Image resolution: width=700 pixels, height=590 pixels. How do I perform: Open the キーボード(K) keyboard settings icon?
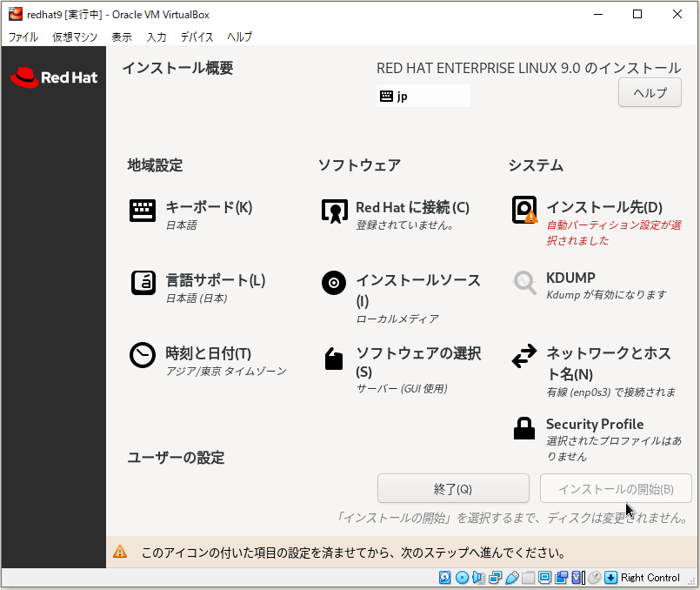pyautogui.click(x=143, y=211)
